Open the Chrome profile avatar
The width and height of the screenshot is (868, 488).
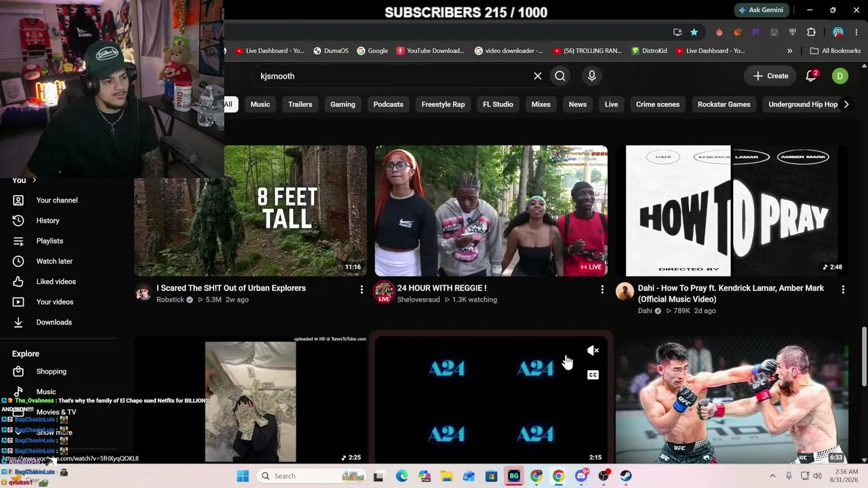coord(838,32)
